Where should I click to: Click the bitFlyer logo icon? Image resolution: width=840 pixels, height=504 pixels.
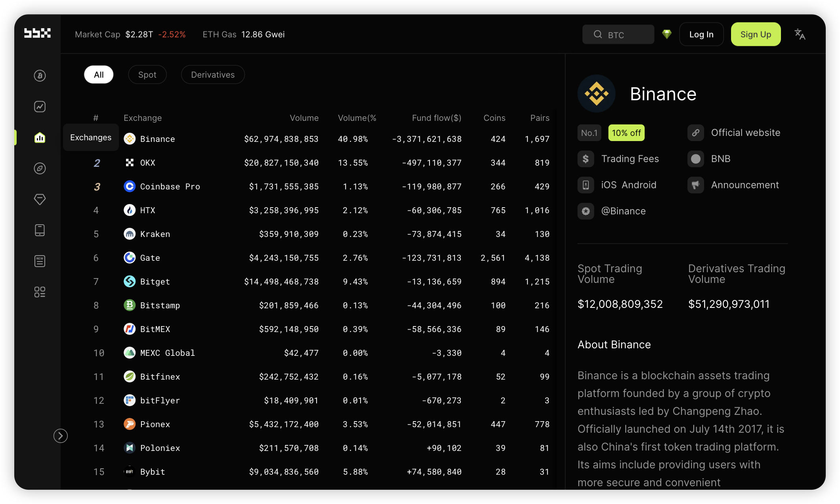130,401
